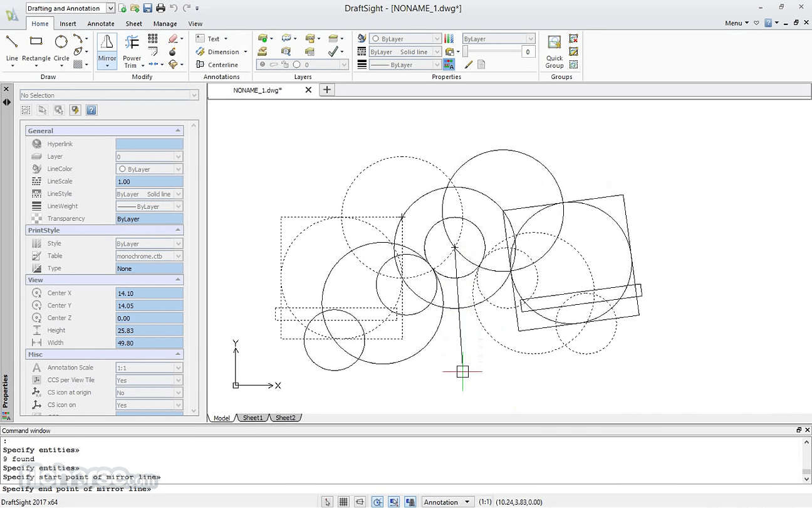Collapse the PrintStyle section

[x=178, y=230]
